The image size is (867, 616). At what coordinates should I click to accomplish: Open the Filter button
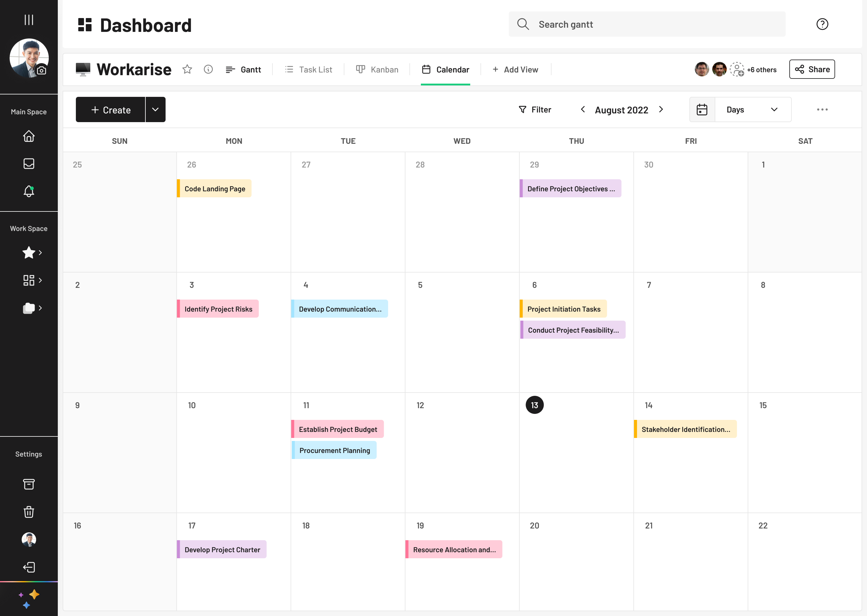(x=535, y=109)
